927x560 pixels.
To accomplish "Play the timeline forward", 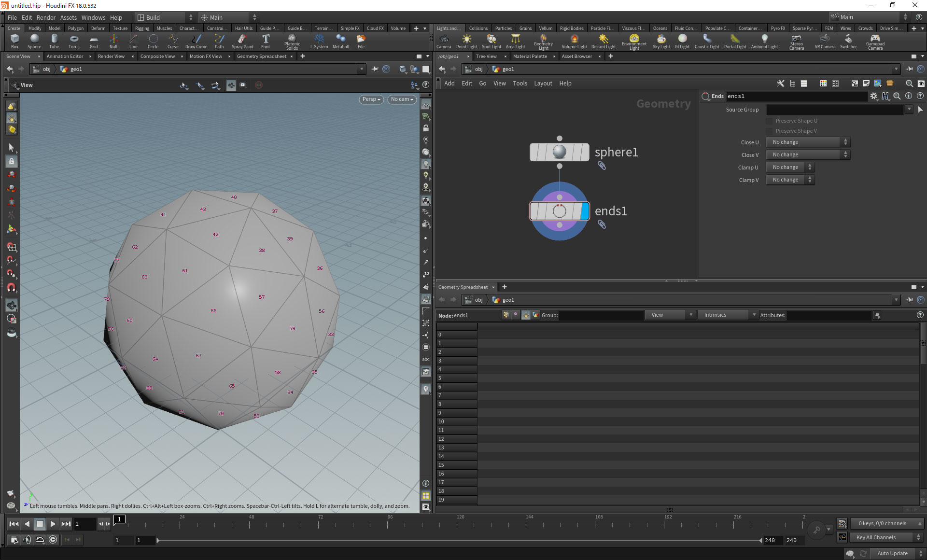I will (x=53, y=524).
